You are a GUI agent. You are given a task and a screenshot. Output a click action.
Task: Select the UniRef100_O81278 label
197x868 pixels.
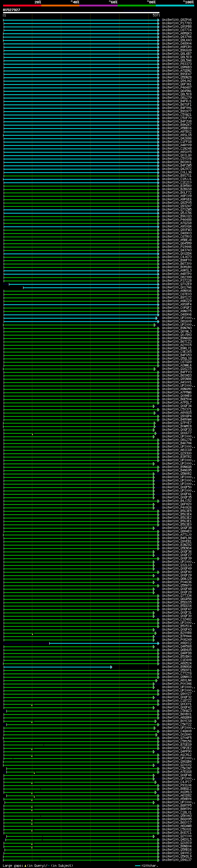[177, 440]
